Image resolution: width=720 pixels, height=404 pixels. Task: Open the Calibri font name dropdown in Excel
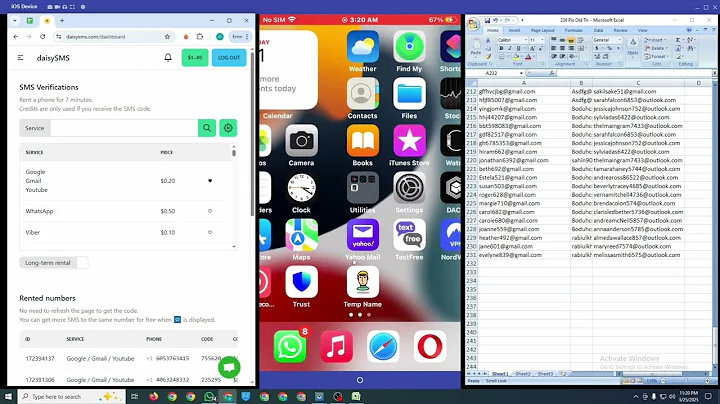526,40
